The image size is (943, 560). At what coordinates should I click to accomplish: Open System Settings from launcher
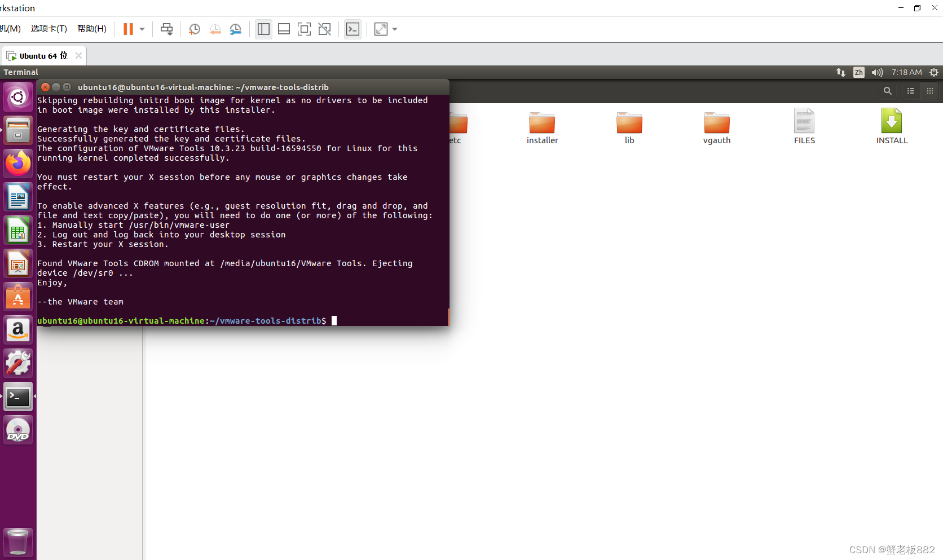point(18,363)
